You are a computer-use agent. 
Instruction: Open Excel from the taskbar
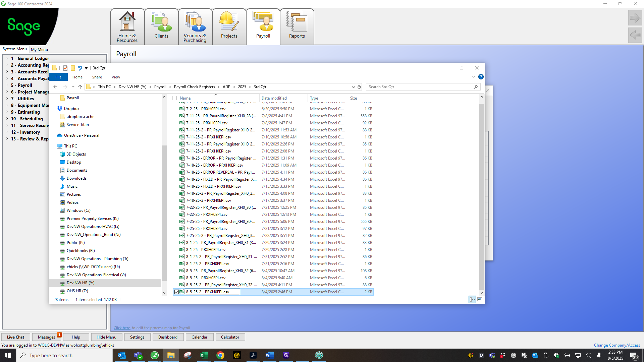pyautogui.click(x=204, y=355)
